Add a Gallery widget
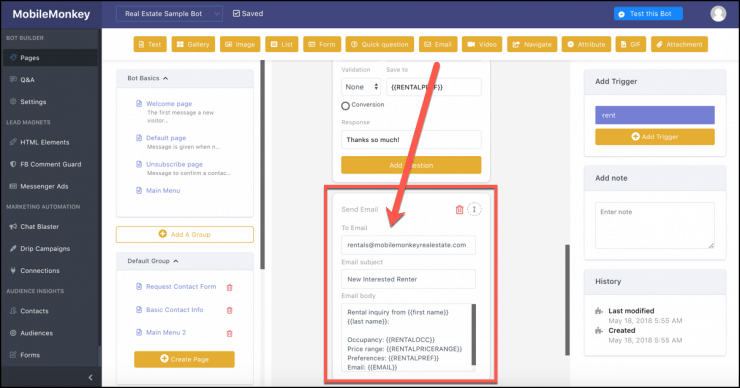The width and height of the screenshot is (740, 388). tap(193, 44)
